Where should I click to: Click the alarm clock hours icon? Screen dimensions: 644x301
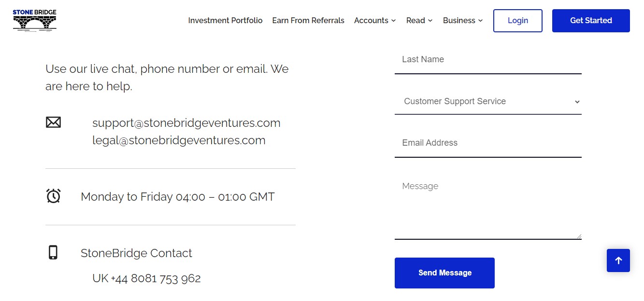click(x=53, y=196)
